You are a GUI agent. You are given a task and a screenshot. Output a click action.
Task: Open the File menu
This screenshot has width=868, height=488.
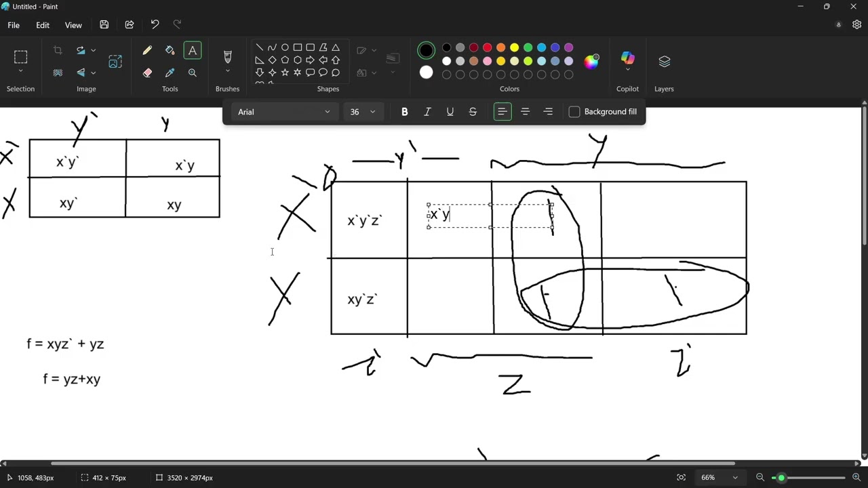pyautogui.click(x=14, y=25)
